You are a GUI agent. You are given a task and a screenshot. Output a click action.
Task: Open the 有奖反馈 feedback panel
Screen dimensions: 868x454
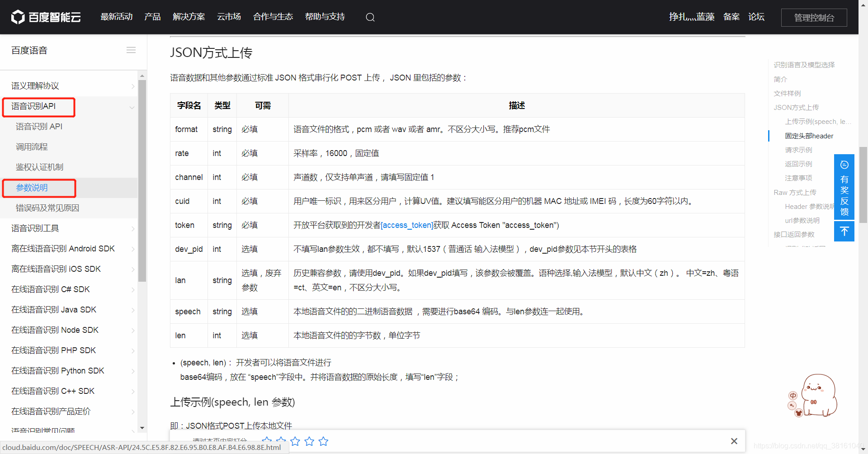point(844,194)
